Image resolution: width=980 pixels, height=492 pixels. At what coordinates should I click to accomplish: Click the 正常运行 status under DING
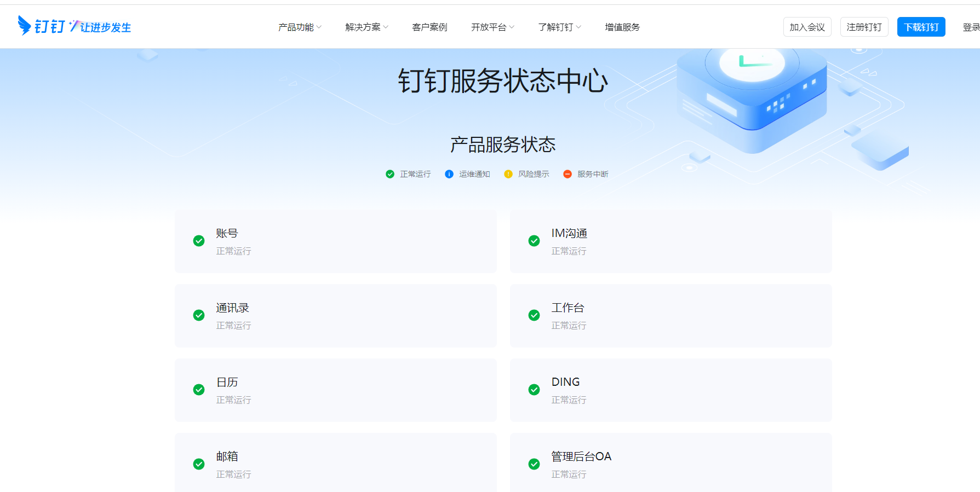569,400
